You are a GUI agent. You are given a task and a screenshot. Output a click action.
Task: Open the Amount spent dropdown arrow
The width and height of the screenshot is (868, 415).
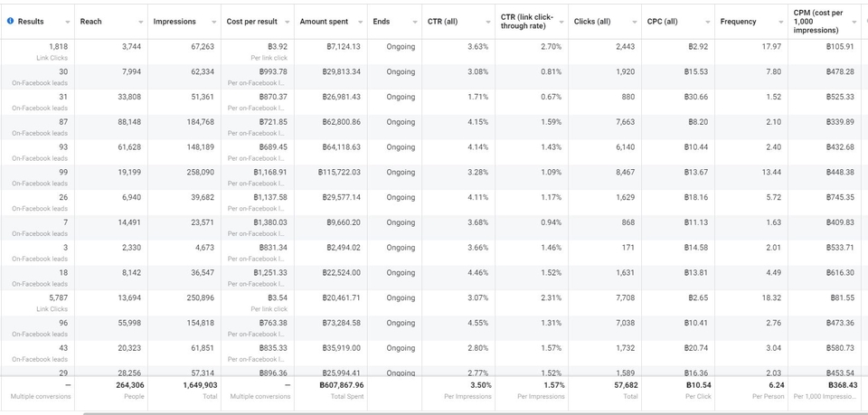tap(360, 22)
